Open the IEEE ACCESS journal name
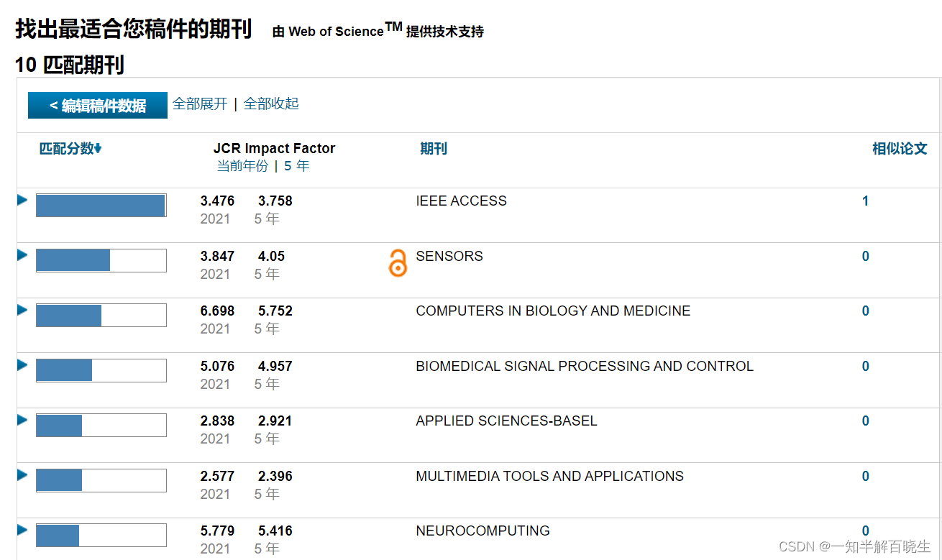 (461, 201)
